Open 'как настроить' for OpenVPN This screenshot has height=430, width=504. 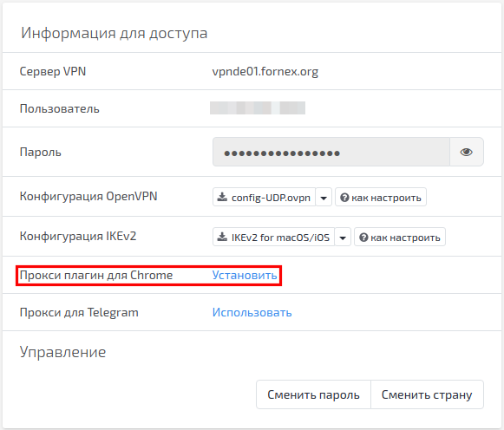[381, 197]
